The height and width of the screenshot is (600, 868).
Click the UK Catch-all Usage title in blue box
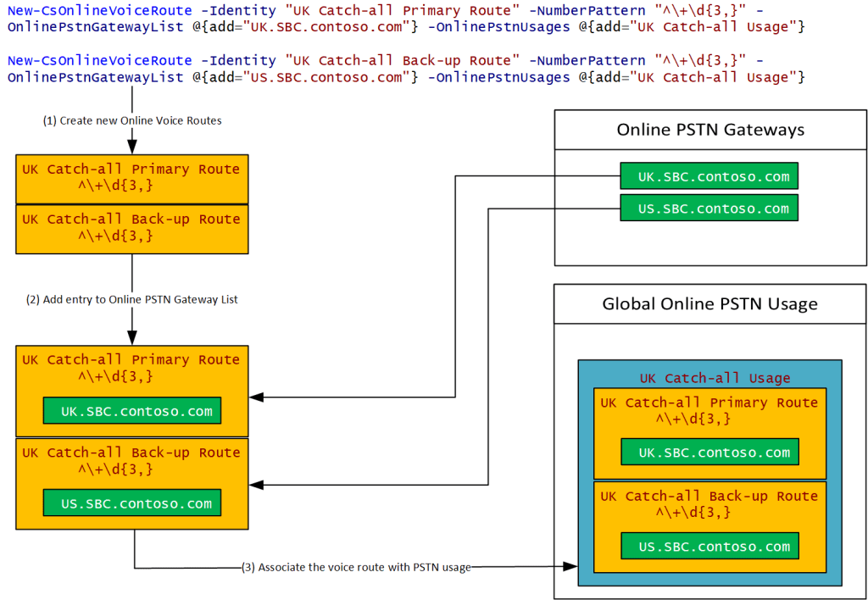715,379
